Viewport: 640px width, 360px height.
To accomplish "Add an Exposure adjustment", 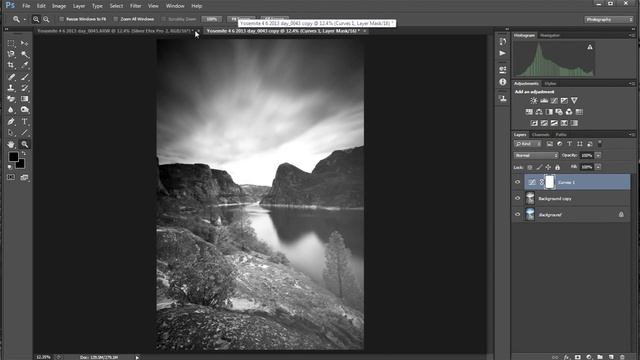I will pyautogui.click(x=564, y=100).
